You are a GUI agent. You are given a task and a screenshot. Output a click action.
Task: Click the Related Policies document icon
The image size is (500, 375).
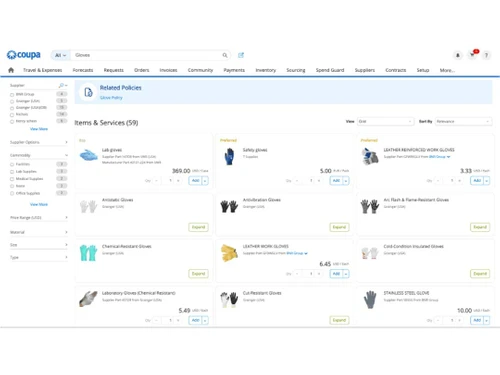point(88,92)
